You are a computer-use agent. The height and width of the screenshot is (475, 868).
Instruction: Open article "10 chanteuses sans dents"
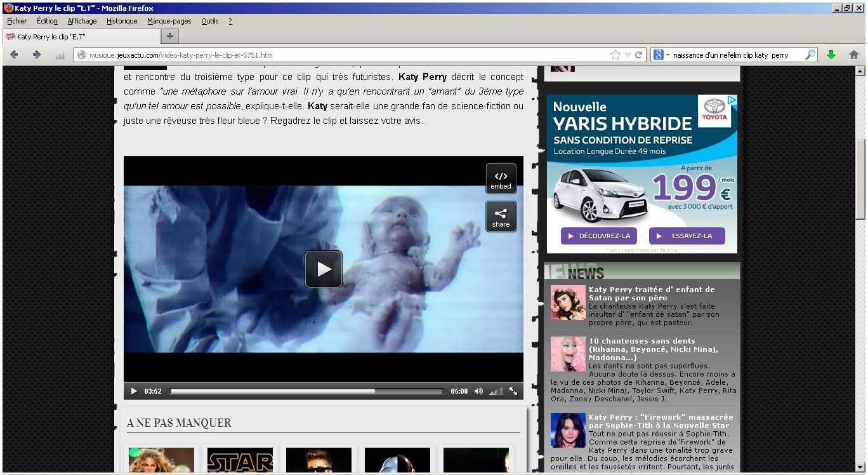tap(654, 349)
